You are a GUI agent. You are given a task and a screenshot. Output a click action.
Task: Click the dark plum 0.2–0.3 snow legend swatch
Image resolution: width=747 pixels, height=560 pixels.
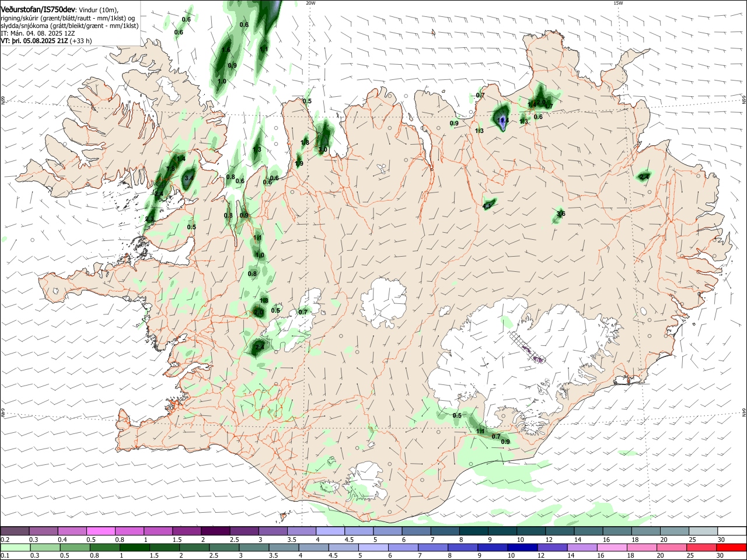tap(15, 531)
